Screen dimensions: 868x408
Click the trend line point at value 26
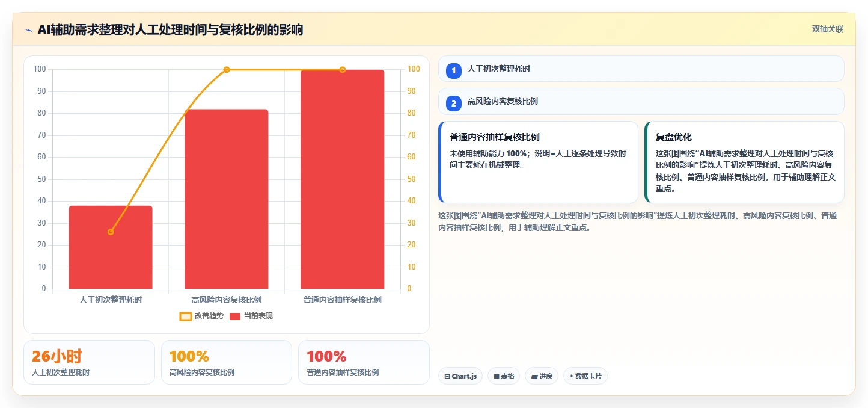point(111,232)
